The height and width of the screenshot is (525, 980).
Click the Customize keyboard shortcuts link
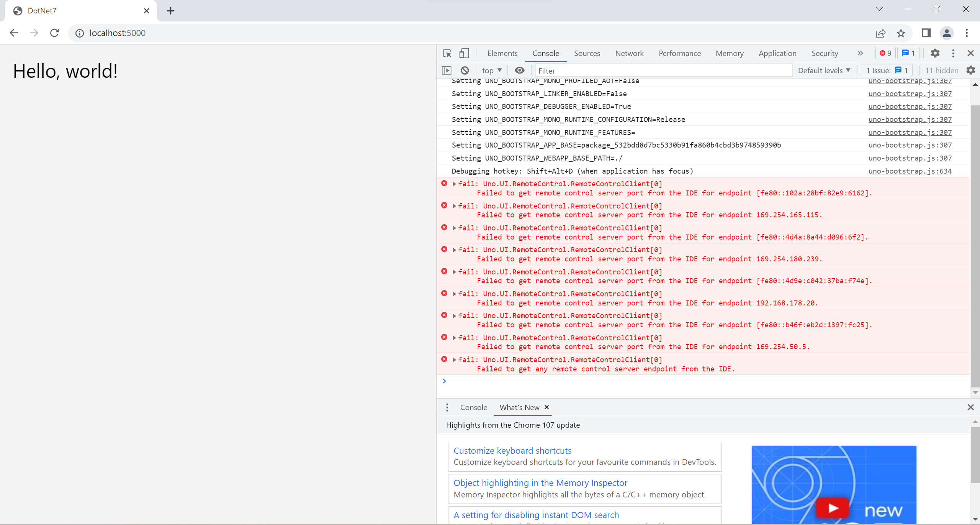512,450
